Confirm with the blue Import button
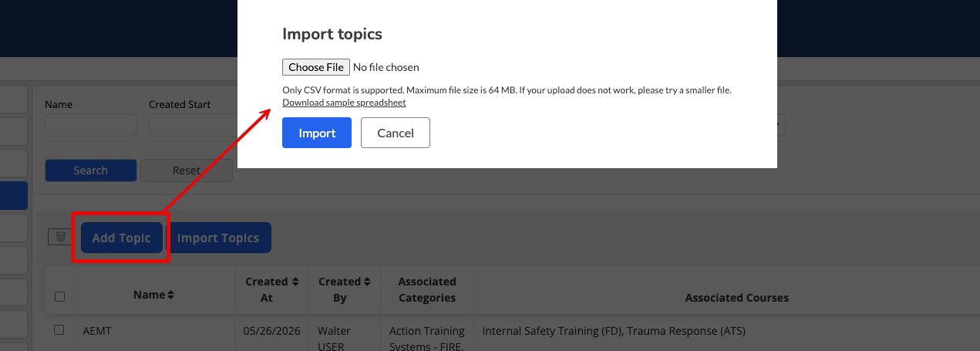 [317, 133]
